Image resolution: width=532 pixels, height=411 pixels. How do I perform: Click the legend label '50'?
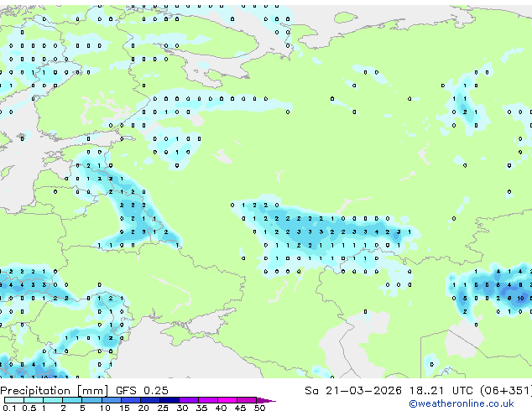(259, 408)
